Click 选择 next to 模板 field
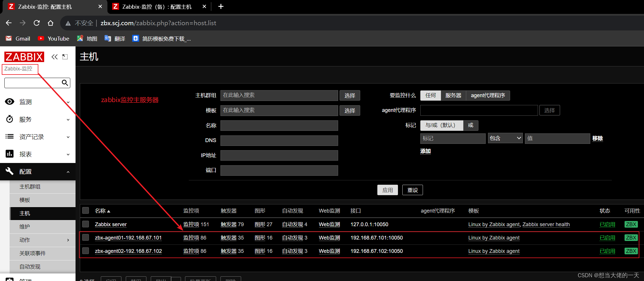 [350, 110]
